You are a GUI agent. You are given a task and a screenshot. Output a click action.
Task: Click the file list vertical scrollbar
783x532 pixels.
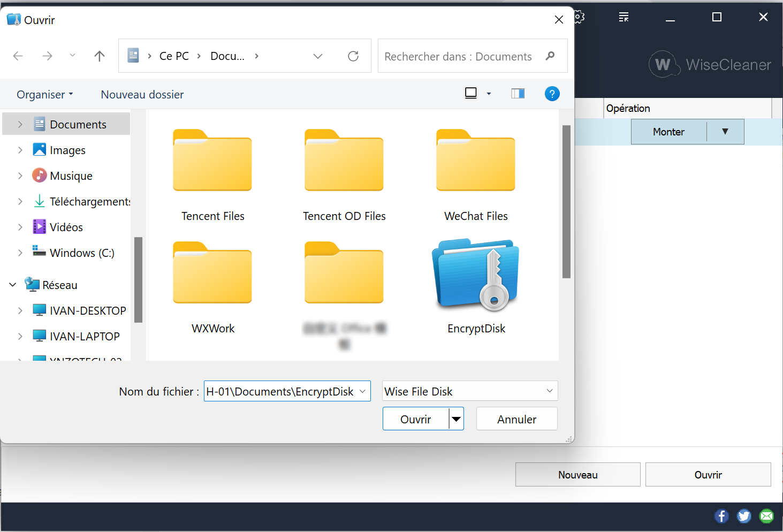[x=566, y=202]
